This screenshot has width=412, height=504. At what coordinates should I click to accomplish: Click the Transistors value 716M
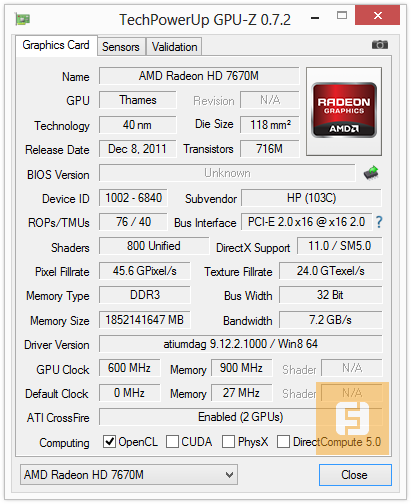pos(270,149)
